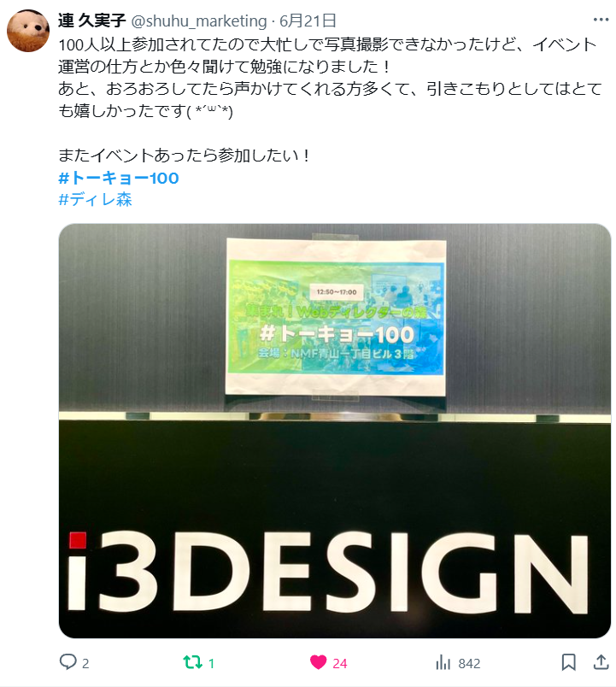Click the tweet text about イベント運営
Image resolution: width=616 pixels, height=687 pixels.
pos(330,78)
